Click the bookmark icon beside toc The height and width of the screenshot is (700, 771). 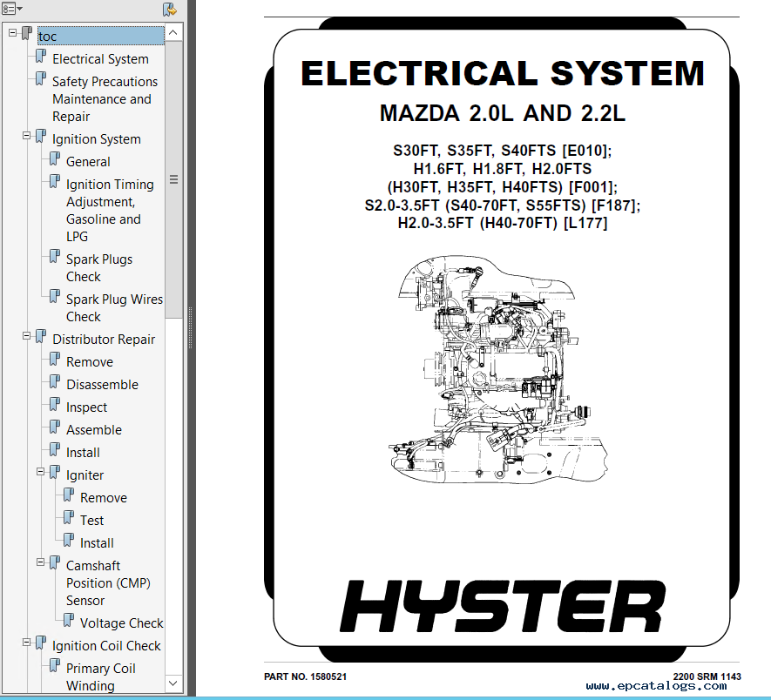(x=26, y=33)
